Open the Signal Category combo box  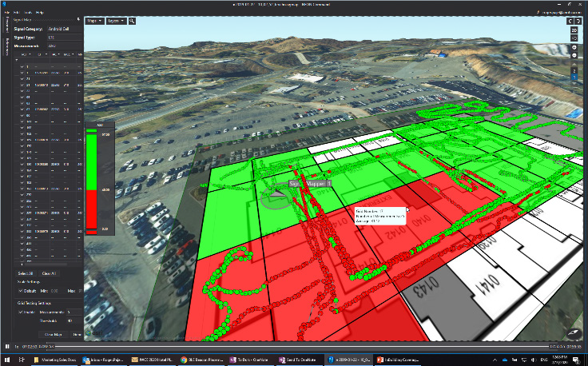tap(65, 29)
